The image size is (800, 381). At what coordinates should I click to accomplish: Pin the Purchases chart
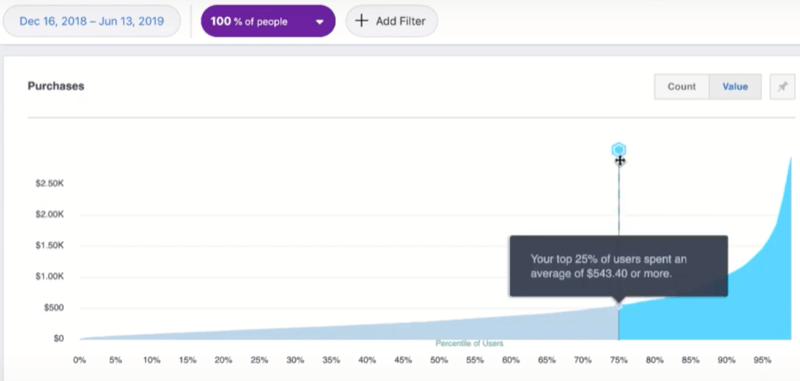(x=782, y=87)
